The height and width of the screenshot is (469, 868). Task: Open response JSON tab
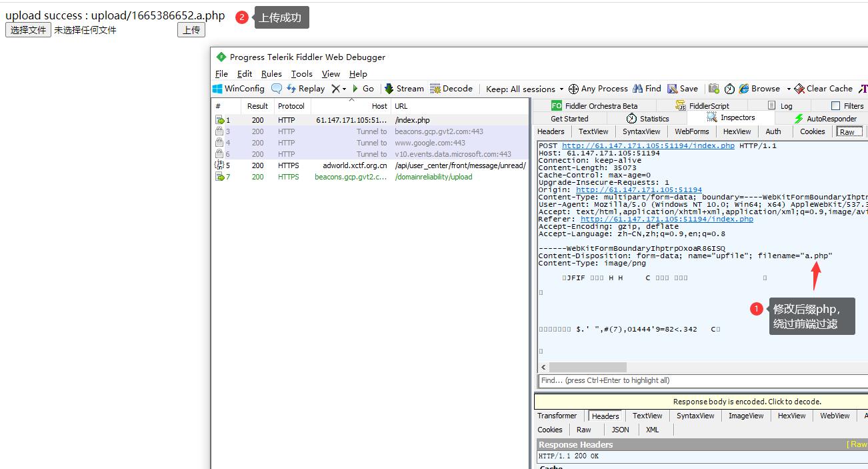coord(620,430)
